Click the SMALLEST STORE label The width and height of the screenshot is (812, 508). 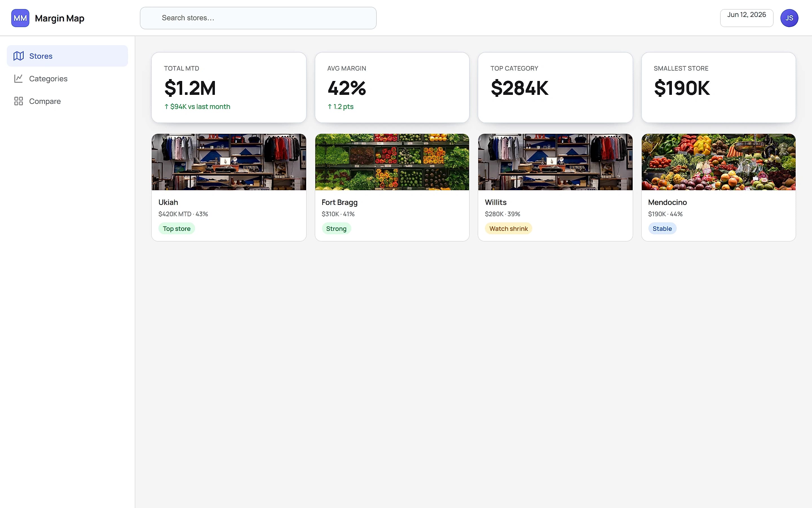[681, 68]
